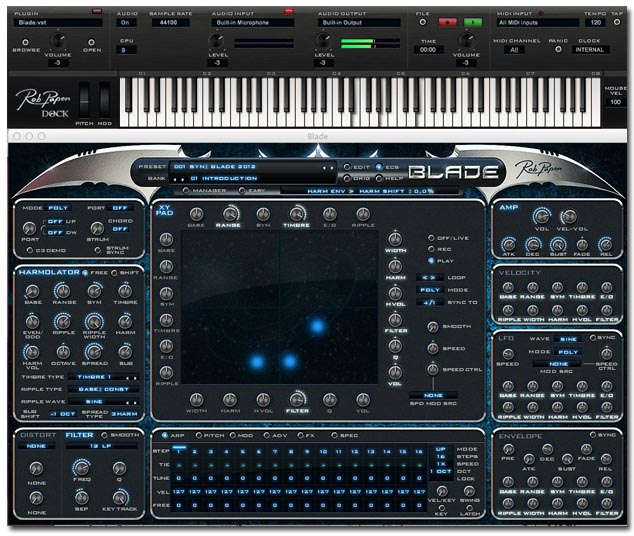634x536 pixels.
Task: Click the Amp REL knob
Action: click(606, 244)
